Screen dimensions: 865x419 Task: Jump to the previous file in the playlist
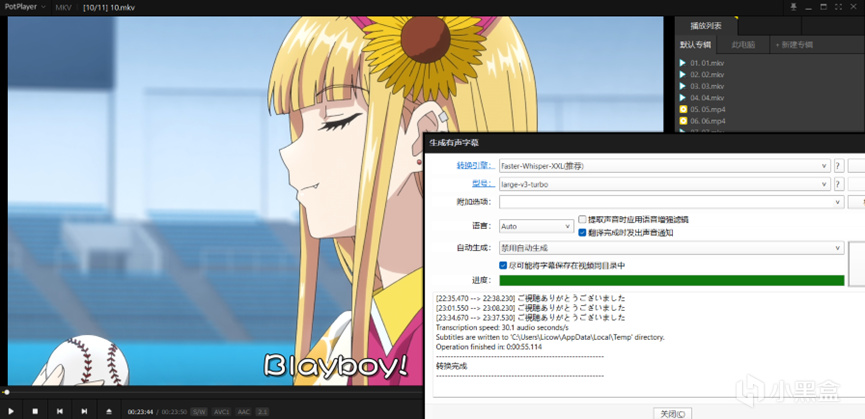click(60, 411)
